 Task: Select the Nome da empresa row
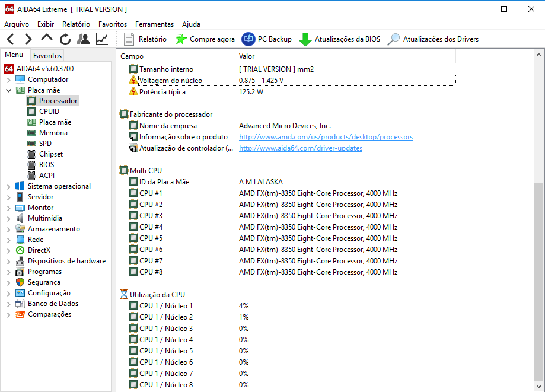coord(292,126)
